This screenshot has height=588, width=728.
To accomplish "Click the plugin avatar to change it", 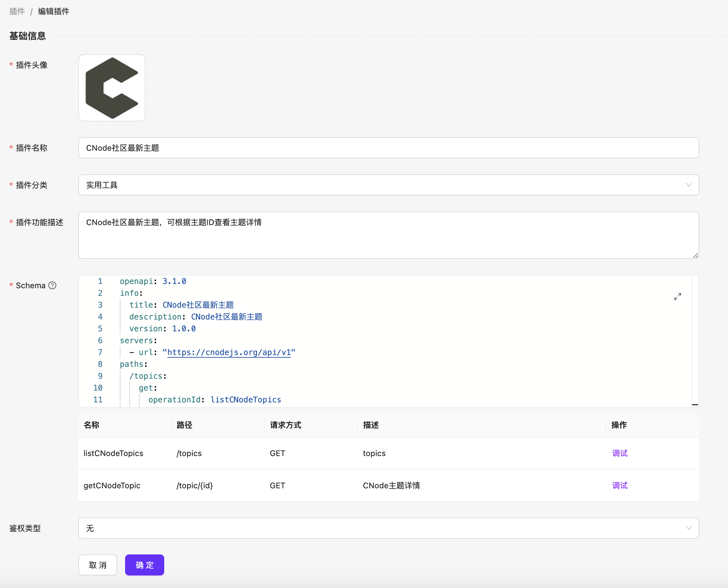I will pos(112,88).
